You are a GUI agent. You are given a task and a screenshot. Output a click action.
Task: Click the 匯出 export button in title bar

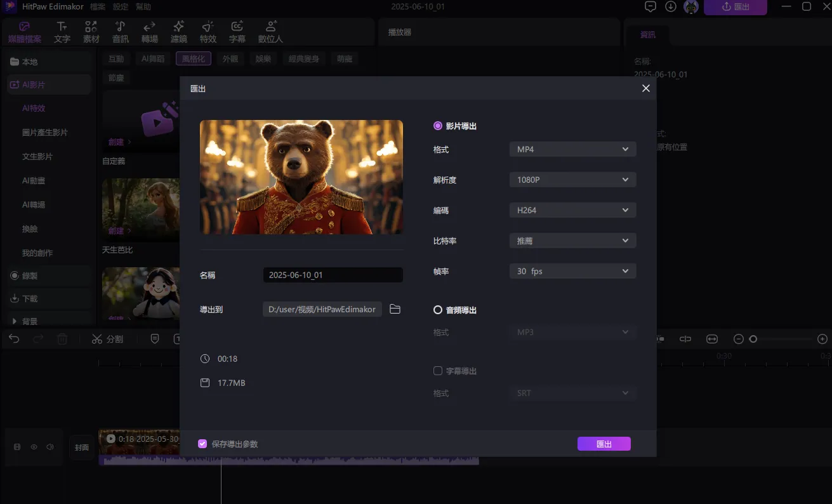pos(735,7)
